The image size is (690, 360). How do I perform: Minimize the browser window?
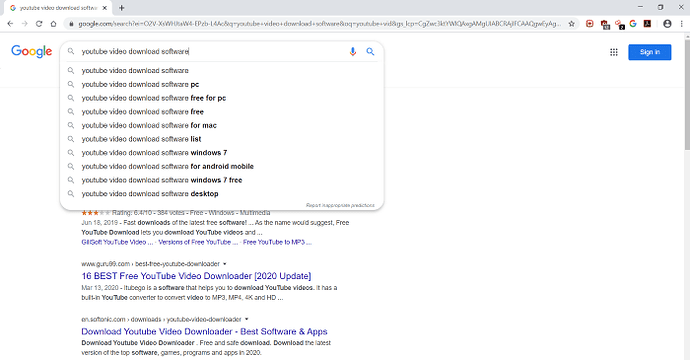(x=640, y=7)
